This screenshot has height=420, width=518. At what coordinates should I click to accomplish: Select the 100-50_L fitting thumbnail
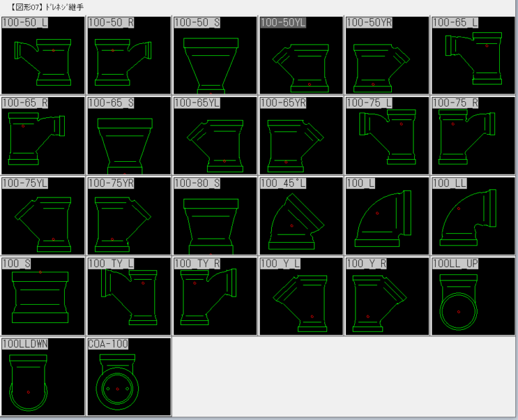[43, 55]
